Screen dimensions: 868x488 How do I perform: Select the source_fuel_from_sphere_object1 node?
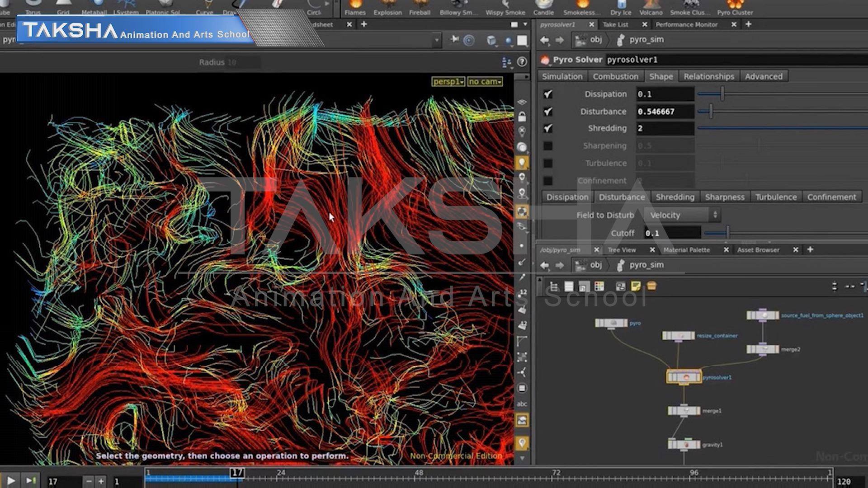tap(763, 315)
